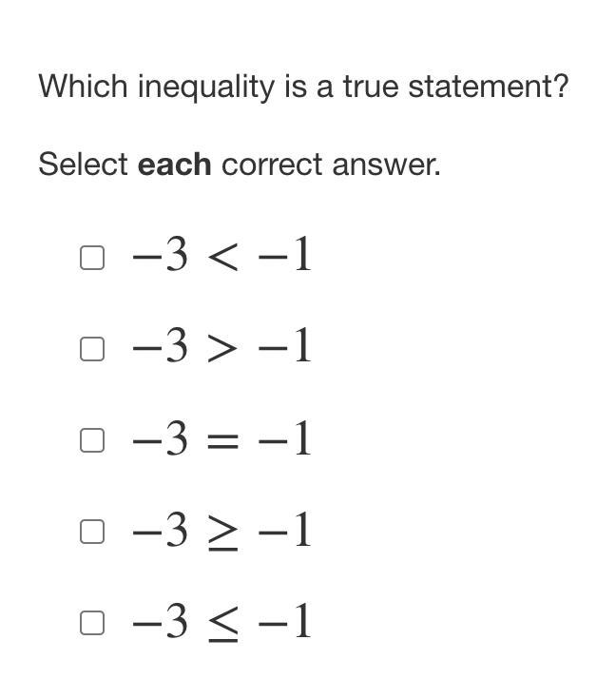Click the expression −3 < −1 label
This screenshot has width=616, height=698.
click(221, 255)
